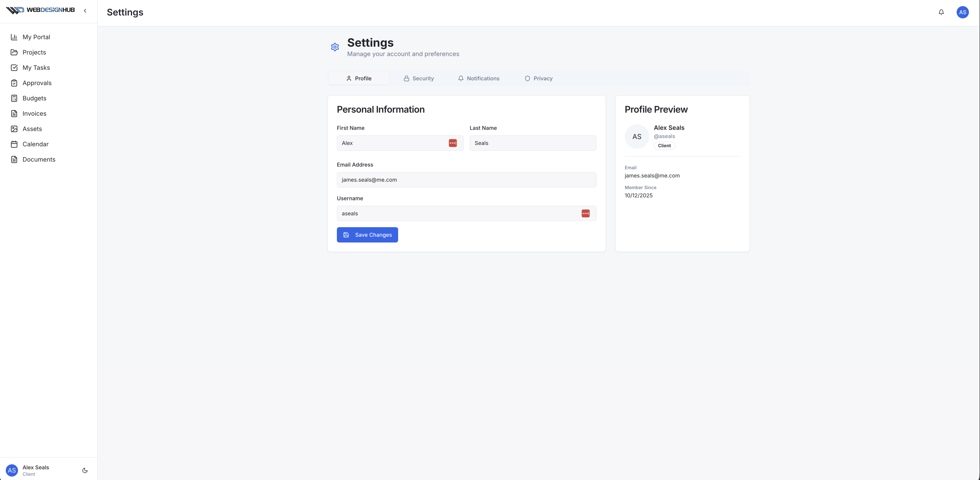Open the Approvals clipboard icon
The width and height of the screenshot is (980, 480).
[14, 83]
